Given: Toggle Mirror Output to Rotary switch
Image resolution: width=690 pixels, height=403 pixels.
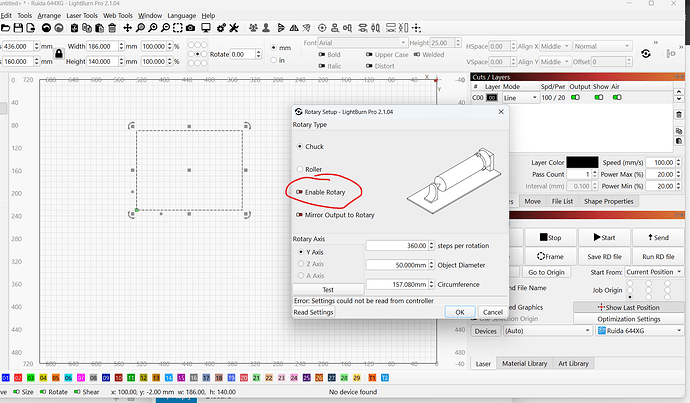Looking at the screenshot, I should coord(299,215).
